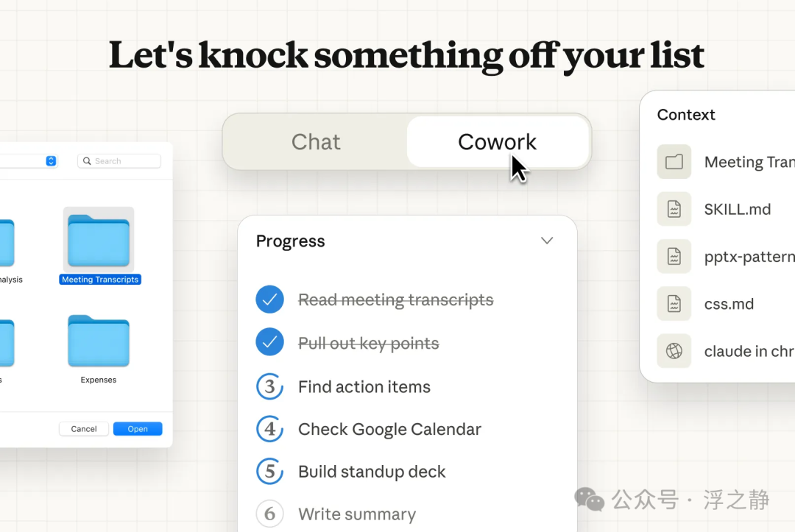Click the blue Open button

point(138,429)
